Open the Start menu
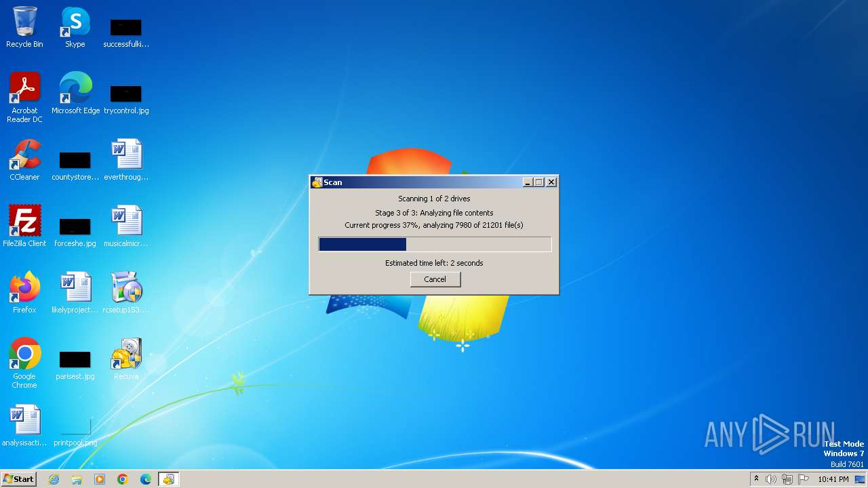This screenshot has height=488, width=868. coord(18,479)
